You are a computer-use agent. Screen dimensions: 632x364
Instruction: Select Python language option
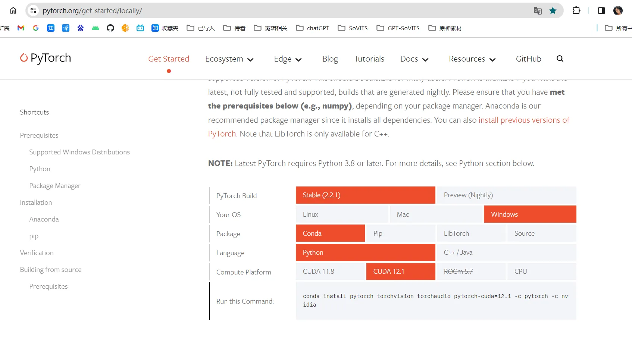pos(366,252)
